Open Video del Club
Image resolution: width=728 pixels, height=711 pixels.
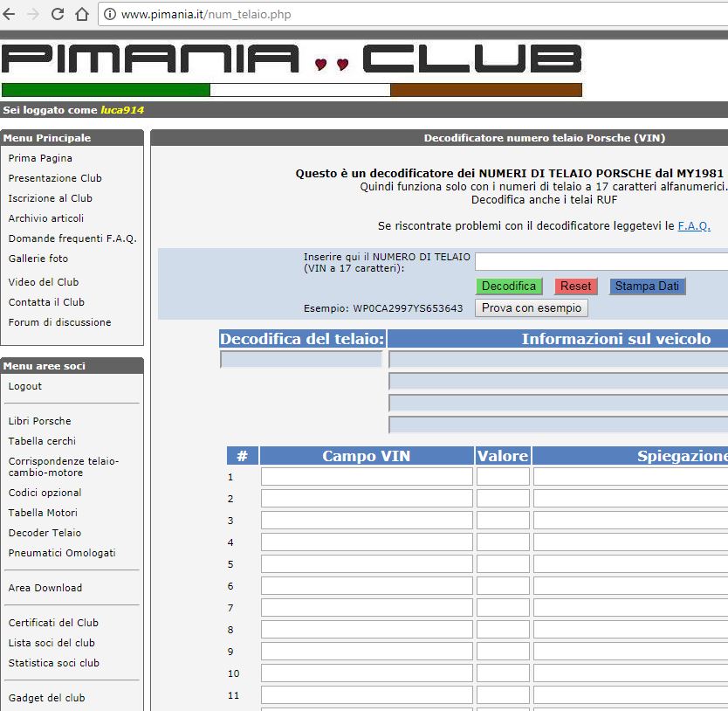[44, 282]
